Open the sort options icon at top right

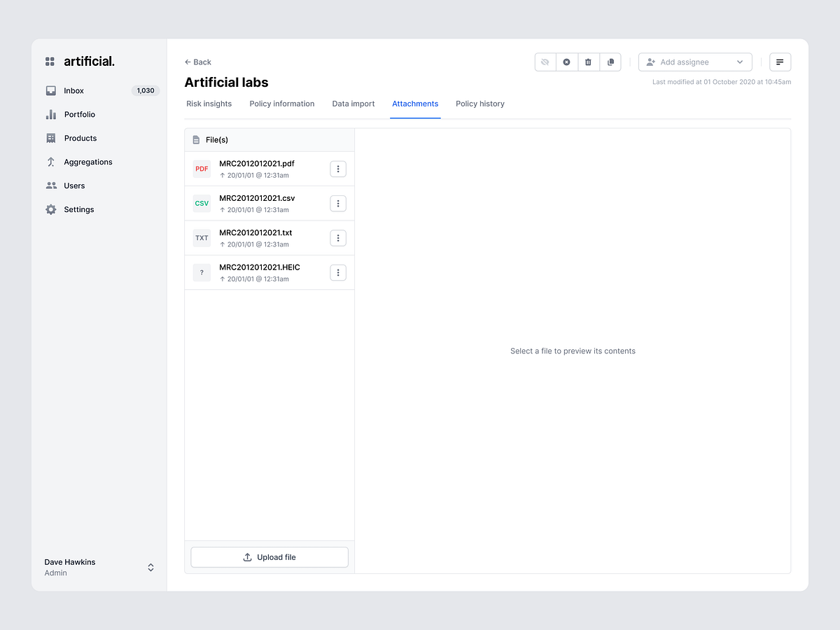click(780, 62)
